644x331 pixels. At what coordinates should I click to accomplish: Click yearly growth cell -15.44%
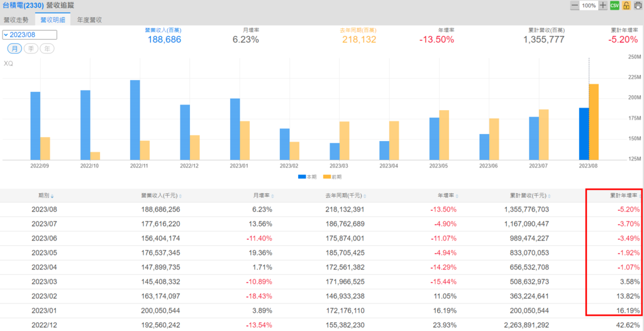click(x=443, y=281)
